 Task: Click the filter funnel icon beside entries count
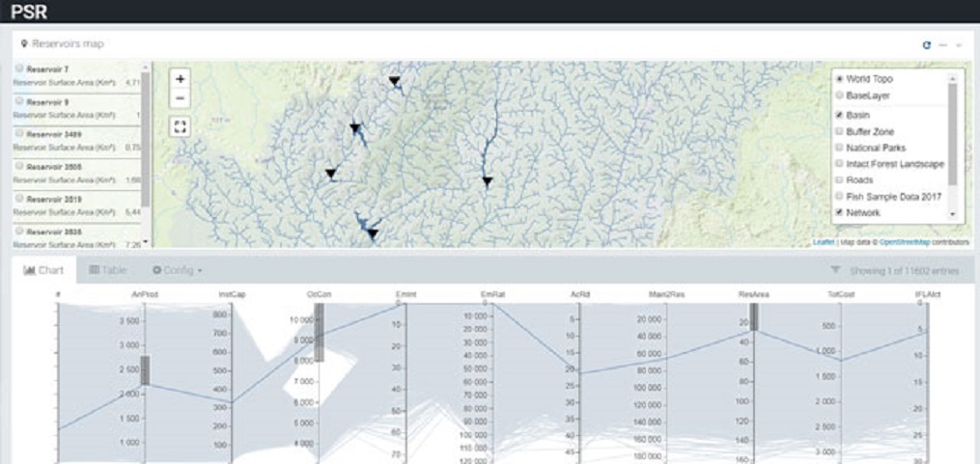tap(835, 272)
